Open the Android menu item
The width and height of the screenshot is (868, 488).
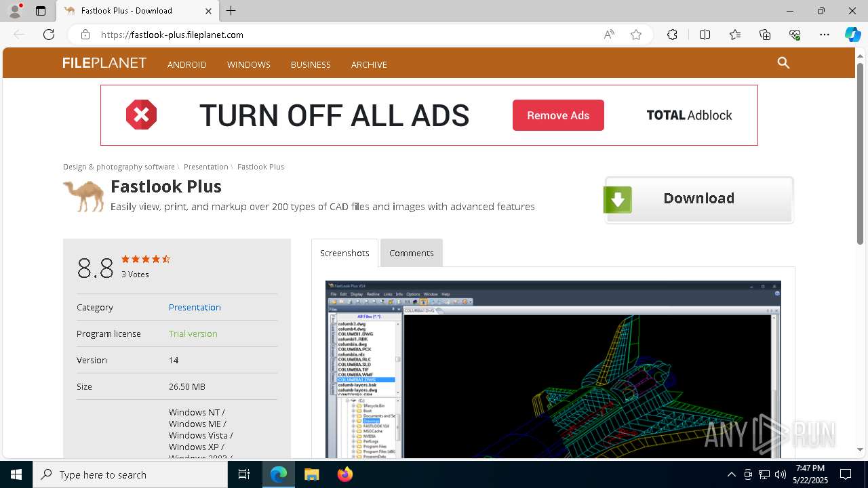pos(187,64)
